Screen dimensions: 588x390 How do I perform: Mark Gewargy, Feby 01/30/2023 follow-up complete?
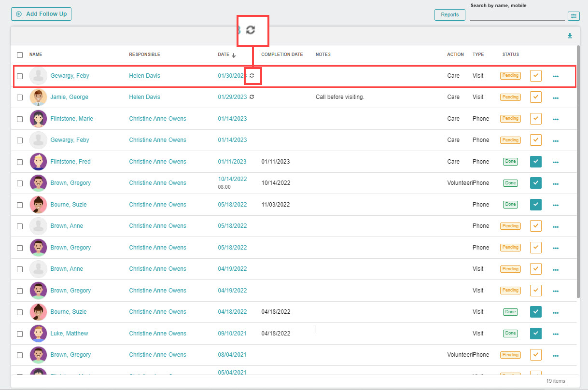click(535, 76)
